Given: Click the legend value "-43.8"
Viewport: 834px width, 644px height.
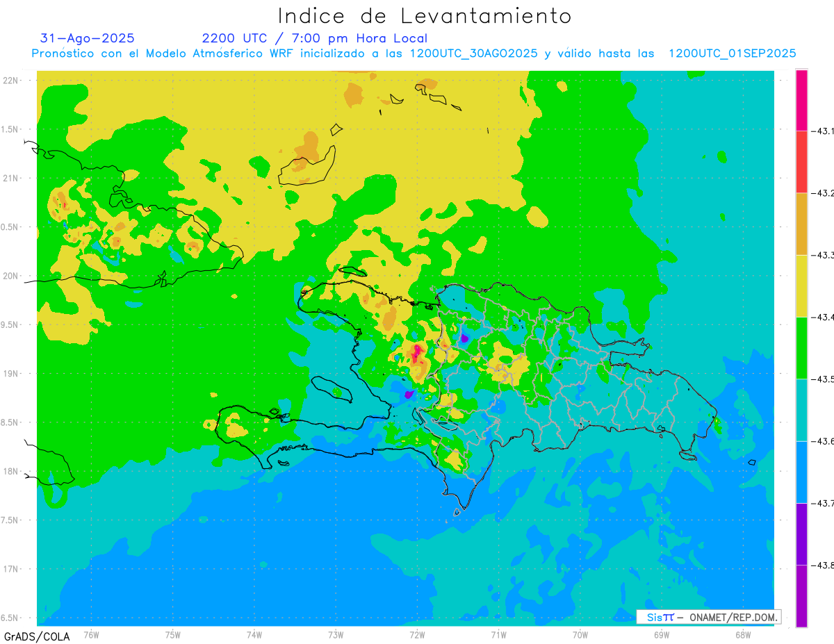Looking at the screenshot, I should pos(824,565).
